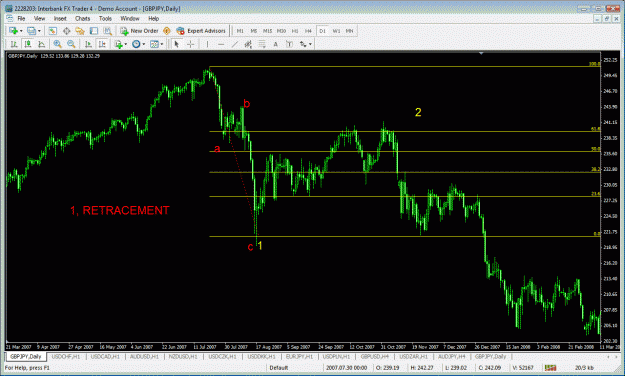
Task: Open the Indicators list icon
Action: coord(118,44)
